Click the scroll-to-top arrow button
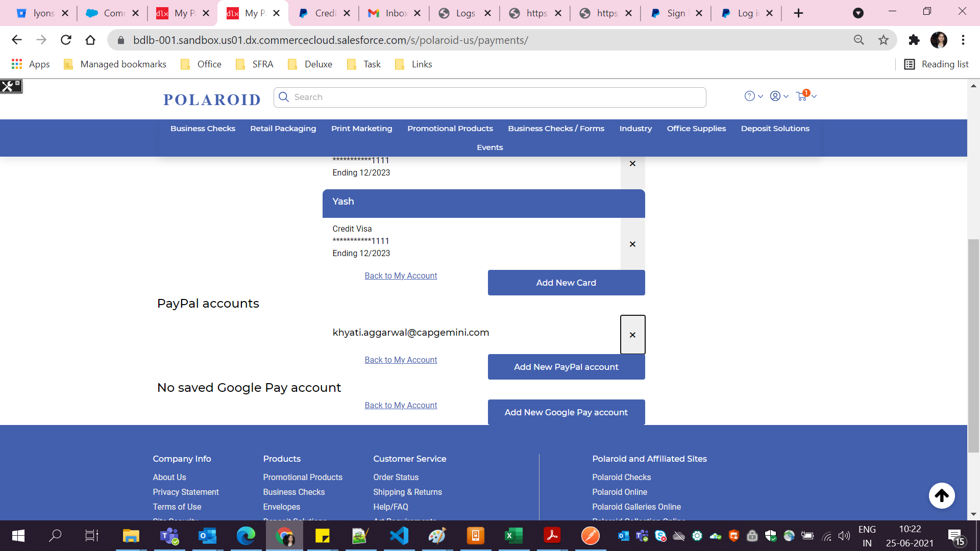Screen dimensions: 980x551 [x=942, y=495]
